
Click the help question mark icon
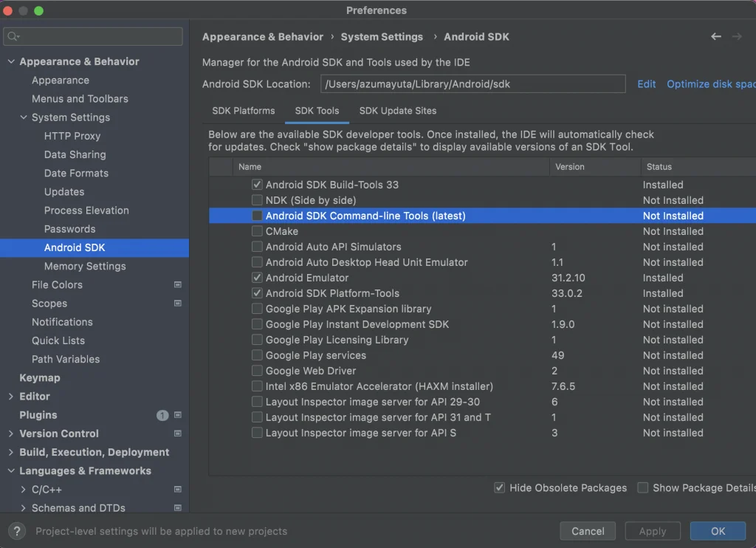tap(17, 531)
